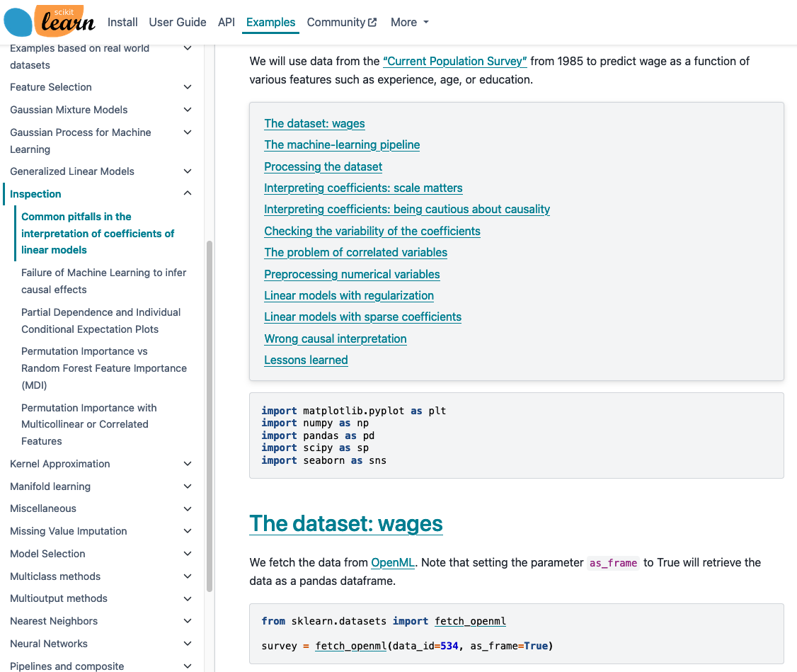Open the Current Population Survey link

point(454,62)
